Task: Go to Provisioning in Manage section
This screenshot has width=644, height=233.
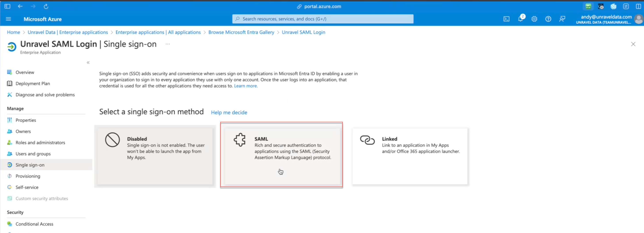Action: click(28, 176)
